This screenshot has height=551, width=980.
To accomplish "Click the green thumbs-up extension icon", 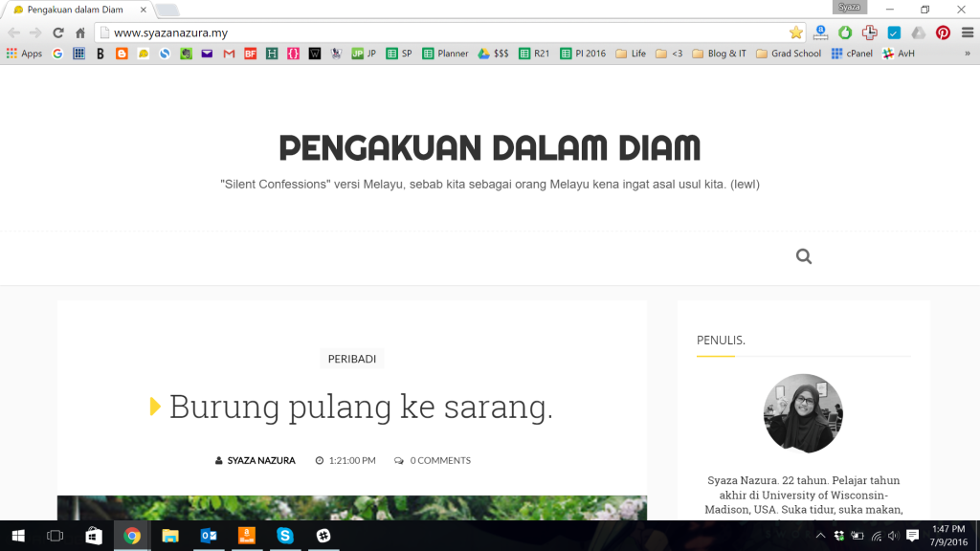I will [845, 33].
